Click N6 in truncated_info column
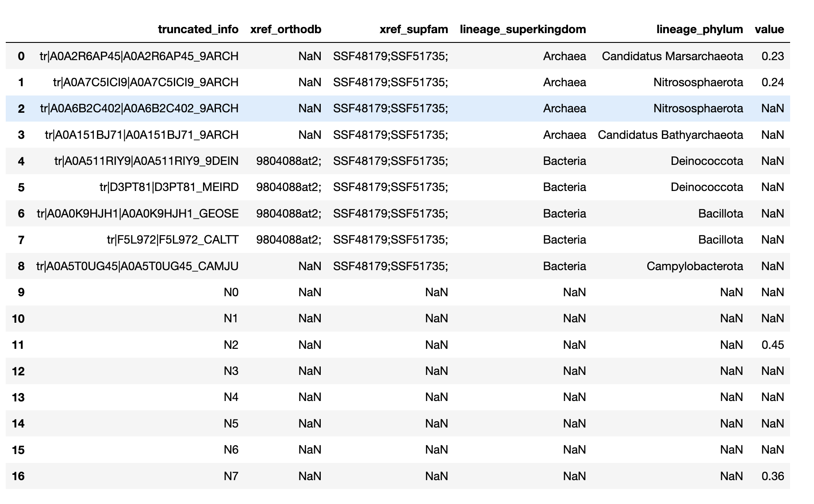The height and width of the screenshot is (504, 814). [231, 450]
